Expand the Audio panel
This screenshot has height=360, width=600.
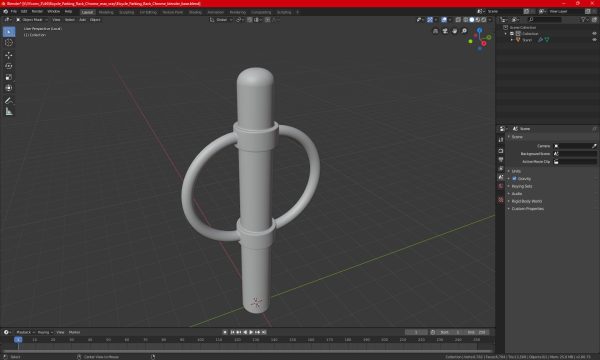pos(517,194)
